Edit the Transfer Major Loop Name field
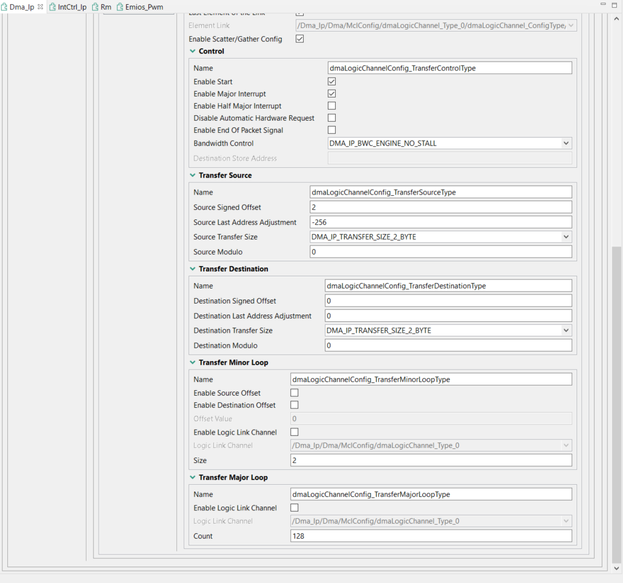The image size is (623, 583). tap(431, 494)
